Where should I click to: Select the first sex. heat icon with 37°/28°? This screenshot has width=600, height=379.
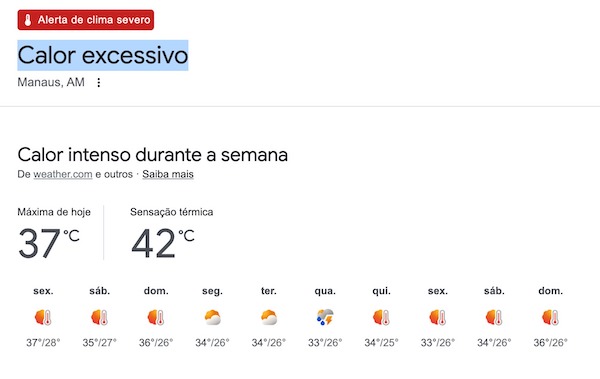point(43,317)
